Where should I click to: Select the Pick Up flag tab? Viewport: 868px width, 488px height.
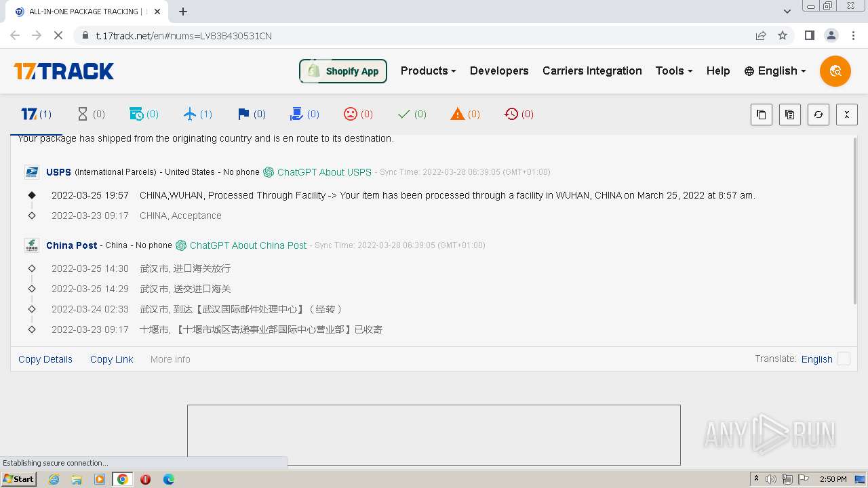[x=252, y=114]
